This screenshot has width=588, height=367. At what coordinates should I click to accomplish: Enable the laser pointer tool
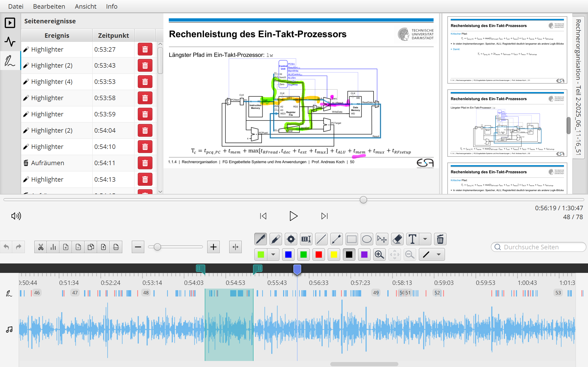click(291, 239)
